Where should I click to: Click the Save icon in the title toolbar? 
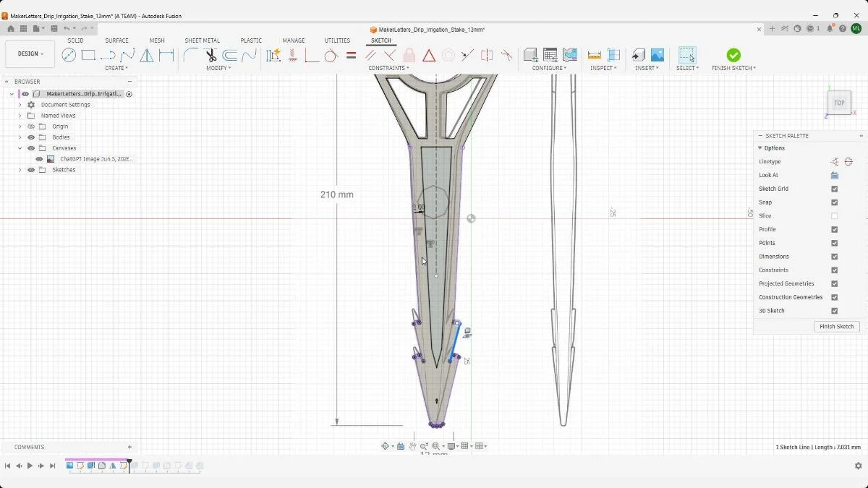pos(54,29)
